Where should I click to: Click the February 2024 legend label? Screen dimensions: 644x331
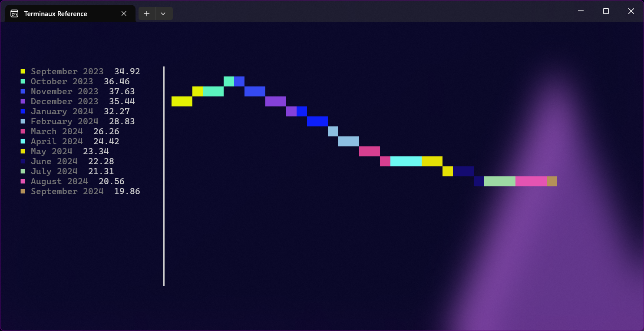64,121
